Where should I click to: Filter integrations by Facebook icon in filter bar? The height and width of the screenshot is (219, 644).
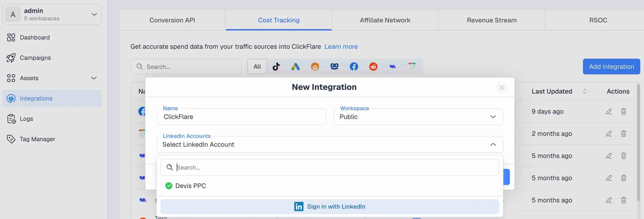(354, 67)
